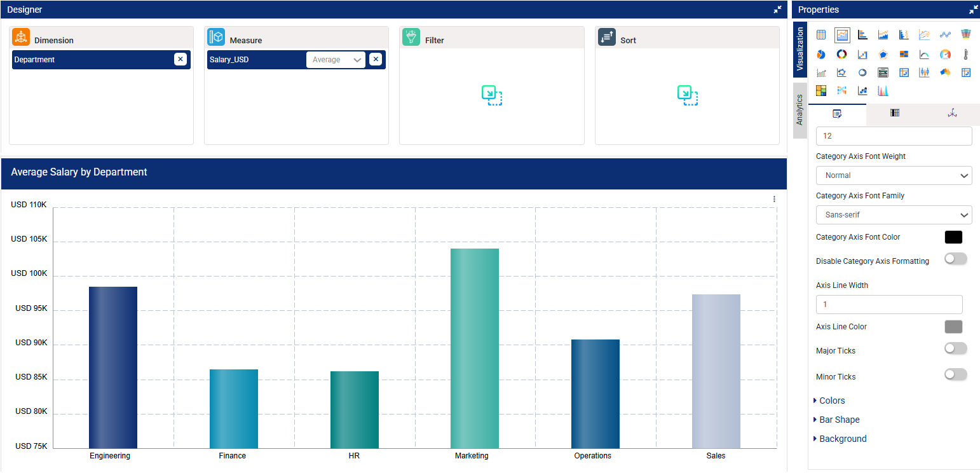
Task: Choose the thermometer visualization icon
Action: coord(965,55)
